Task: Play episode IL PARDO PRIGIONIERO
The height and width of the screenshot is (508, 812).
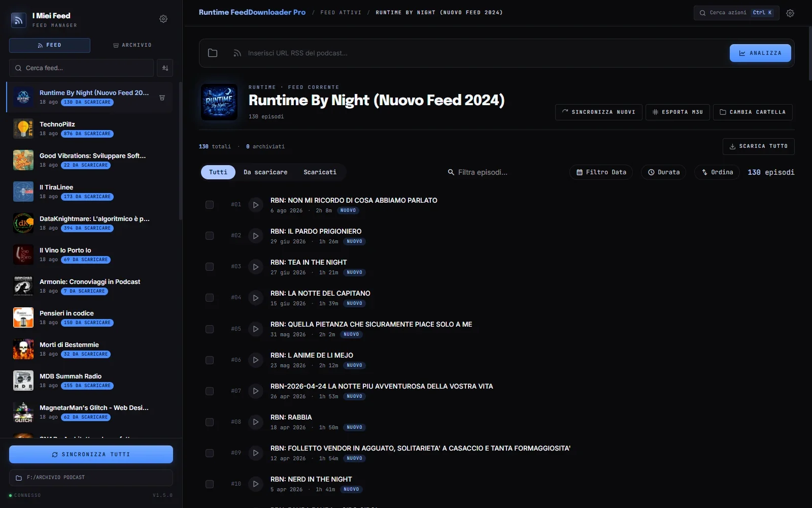Action: 256,236
